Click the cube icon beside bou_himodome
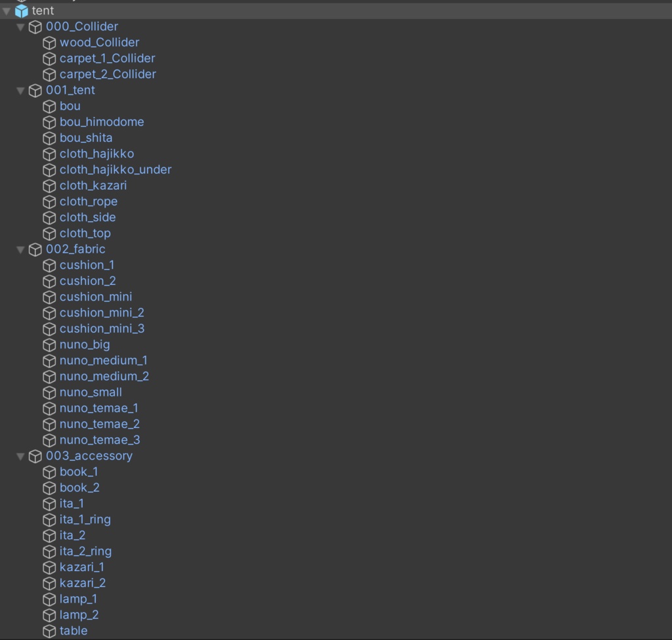672x640 pixels. point(49,122)
